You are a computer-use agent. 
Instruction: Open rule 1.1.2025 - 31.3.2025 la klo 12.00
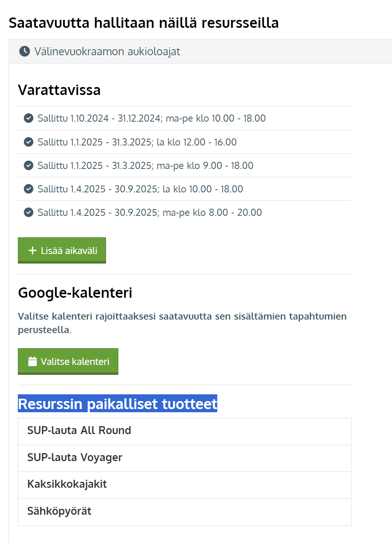click(x=137, y=142)
